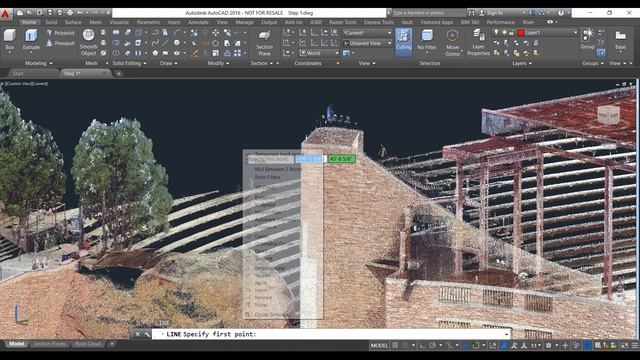This screenshot has width=640, height=360.
Task: Switch to the Model layout tab
Action: 17,344
